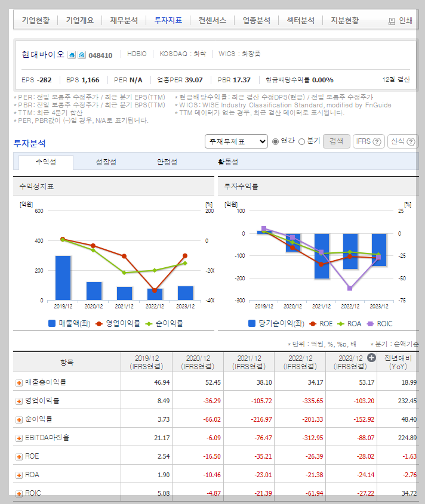Click the stock code 048410
Screen dimensions: 425x504
pyautogui.click(x=100, y=55)
